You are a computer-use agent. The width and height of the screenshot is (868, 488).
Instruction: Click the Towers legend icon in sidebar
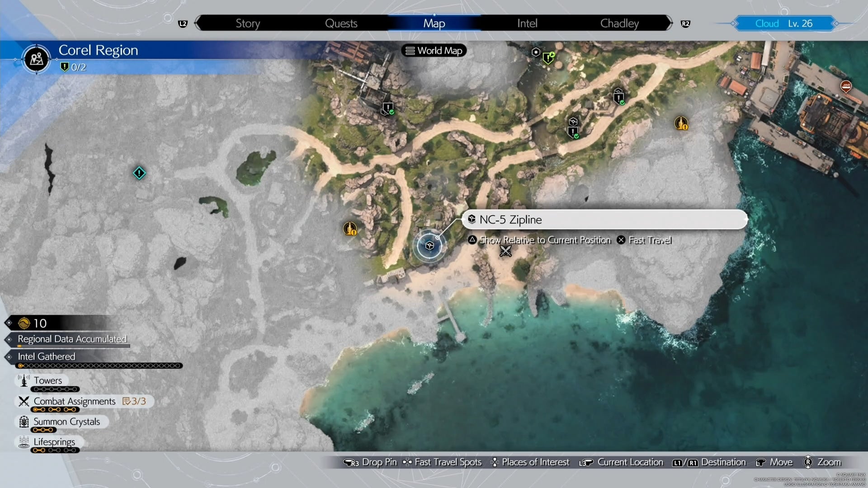[24, 380]
